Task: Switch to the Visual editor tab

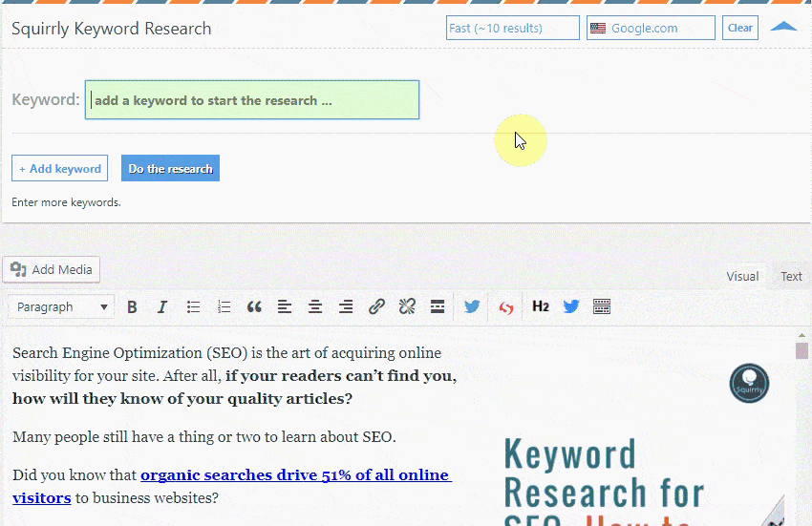Action: [x=742, y=277]
